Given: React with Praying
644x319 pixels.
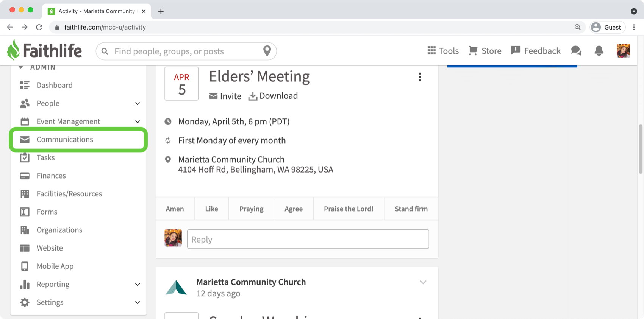Looking at the screenshot, I should pyautogui.click(x=251, y=209).
